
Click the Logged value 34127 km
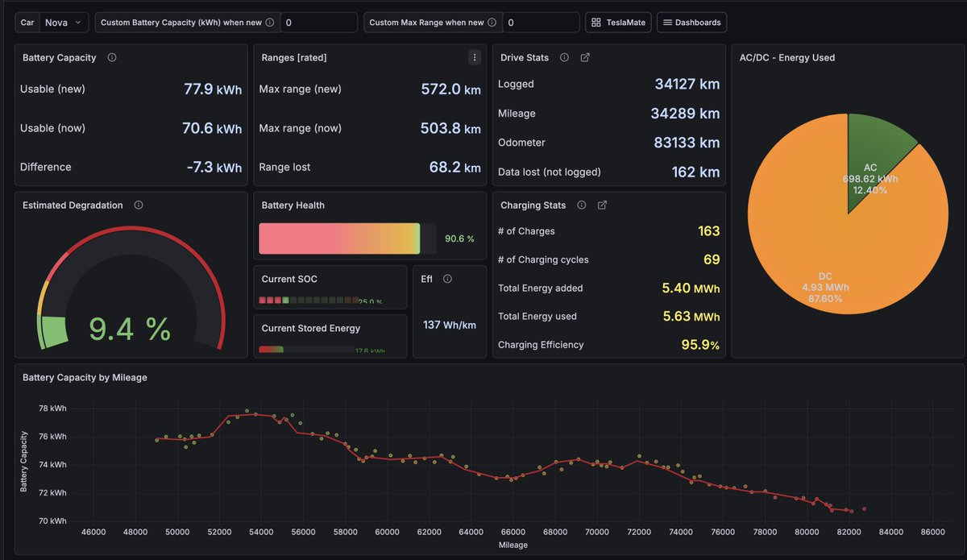click(687, 84)
